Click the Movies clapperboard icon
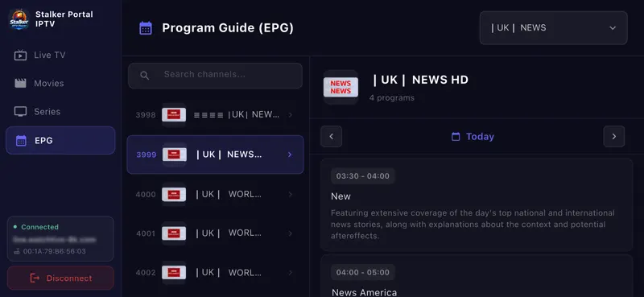Viewport: 644px width, 297px height. click(x=20, y=84)
